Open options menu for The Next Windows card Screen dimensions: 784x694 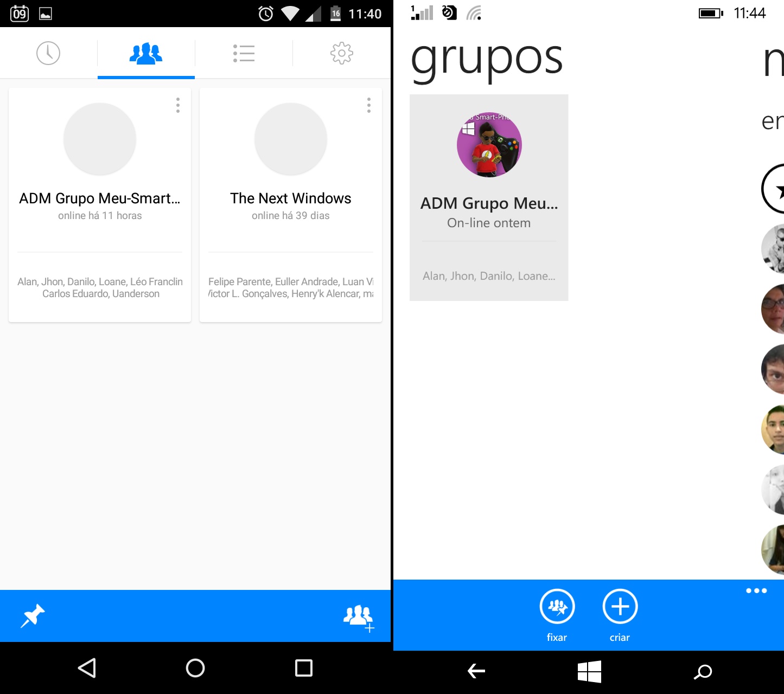coord(369,105)
